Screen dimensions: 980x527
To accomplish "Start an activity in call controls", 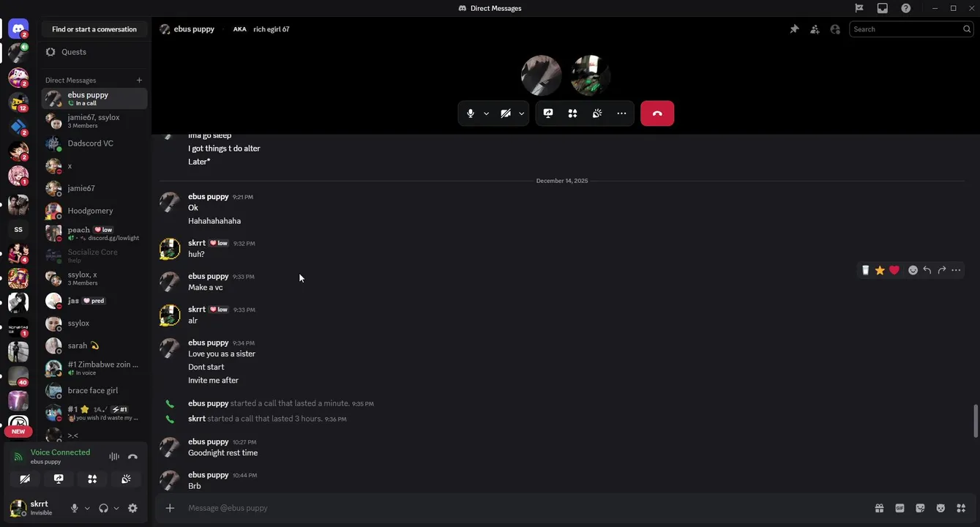I will (x=572, y=113).
